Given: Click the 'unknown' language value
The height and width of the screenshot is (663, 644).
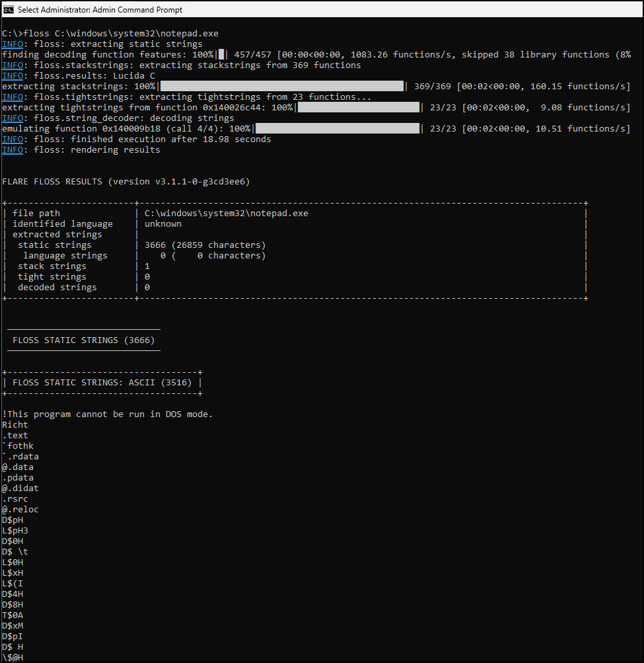Looking at the screenshot, I should point(163,223).
